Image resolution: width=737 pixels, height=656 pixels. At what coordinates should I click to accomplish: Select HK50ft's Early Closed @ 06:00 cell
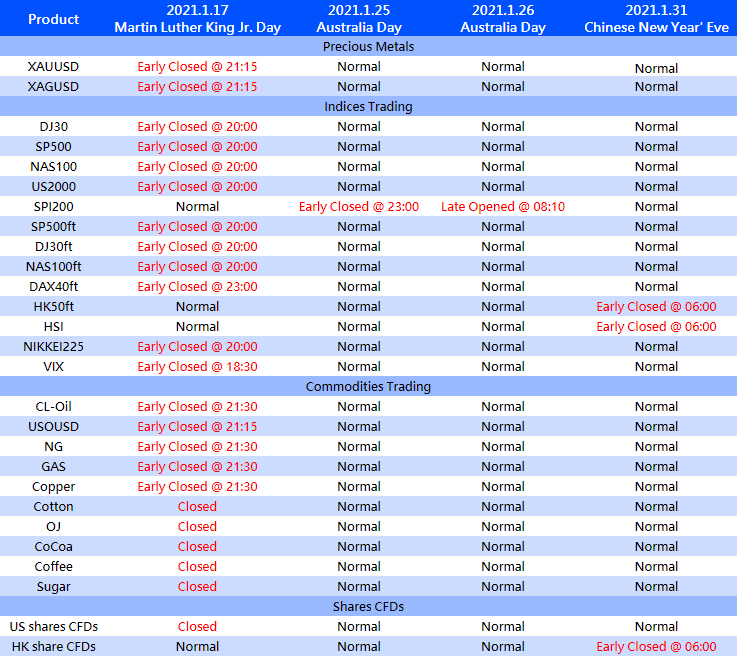(656, 307)
